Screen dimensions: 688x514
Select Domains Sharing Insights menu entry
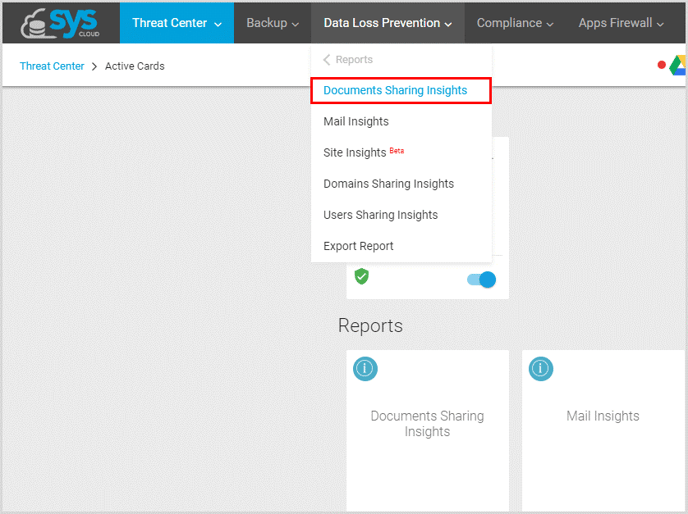click(x=401, y=183)
